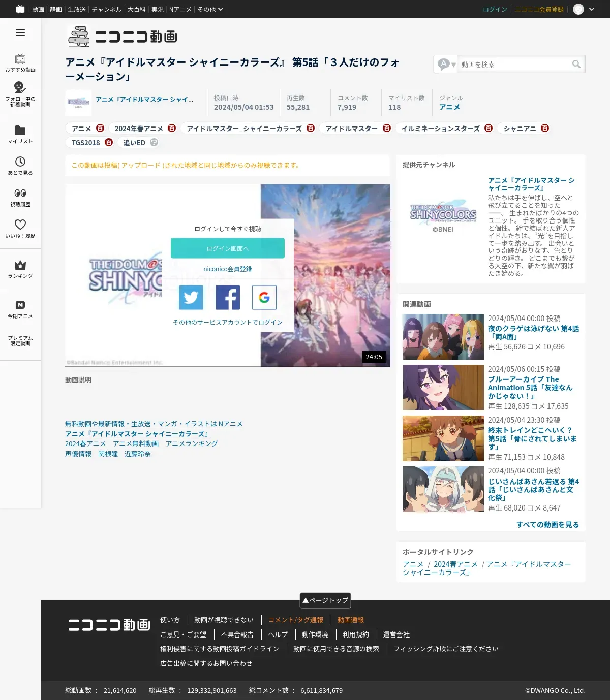Screen dimensions: 610x700
Task: Open dictionary icon beside イルミネーションスターズ tag
Action: click(489, 128)
